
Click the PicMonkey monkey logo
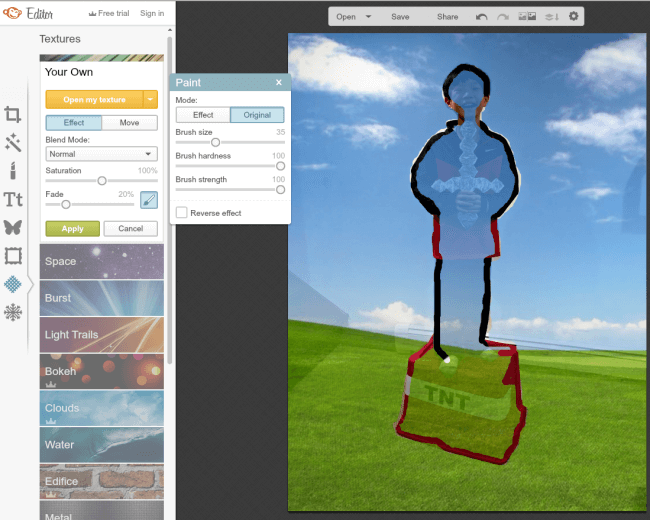click(12, 13)
